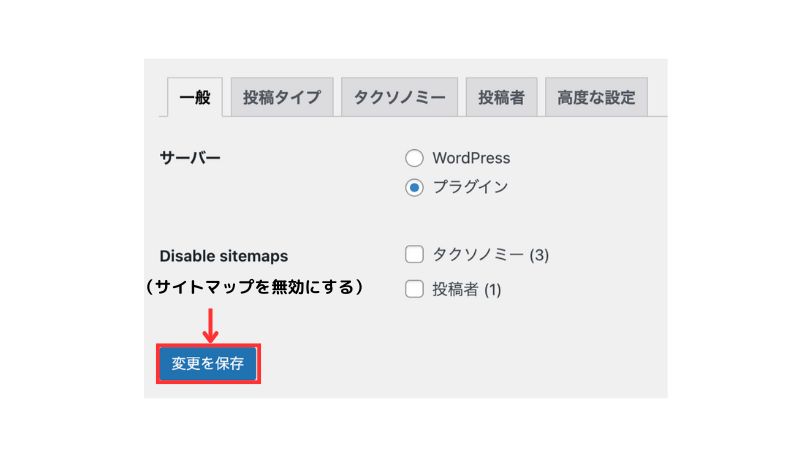This screenshot has height=457, width=812.
Task: Click the WordPress option label text
Action: pyautogui.click(x=471, y=158)
